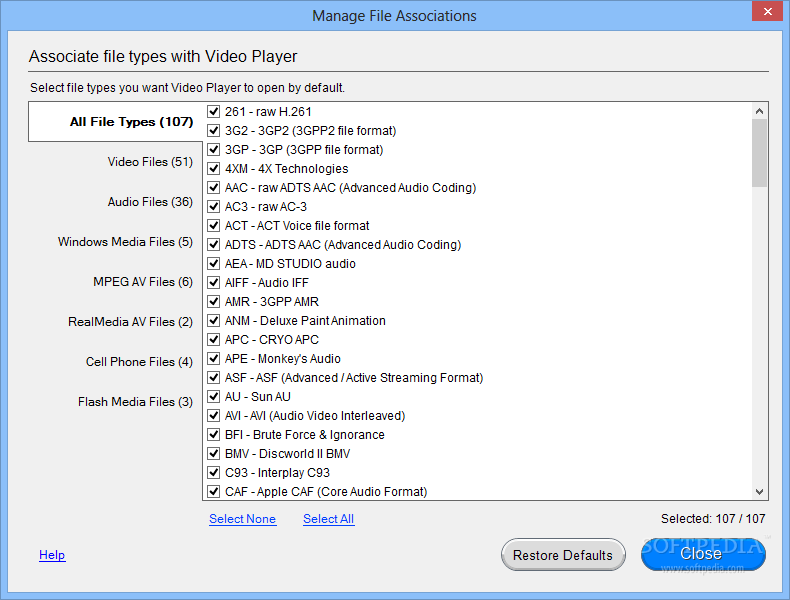Show the Cell Phone Files (4) category
Image resolution: width=790 pixels, height=600 pixels.
139,362
